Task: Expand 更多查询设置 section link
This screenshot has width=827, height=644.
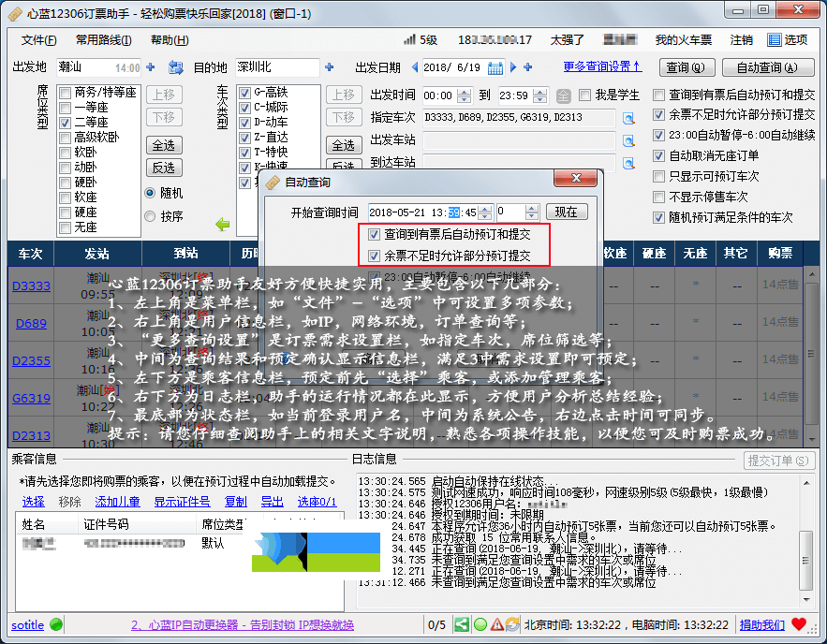Action: point(602,66)
